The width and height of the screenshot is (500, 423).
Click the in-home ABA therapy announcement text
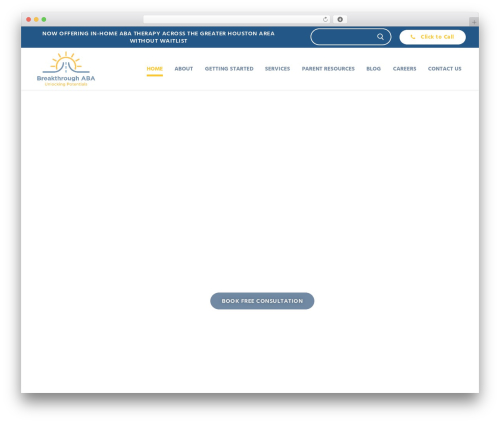click(x=158, y=37)
